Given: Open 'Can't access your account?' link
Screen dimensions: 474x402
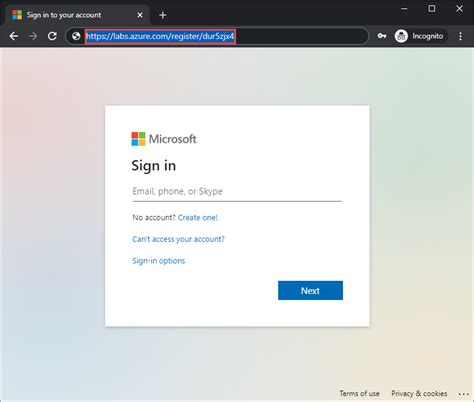Looking at the screenshot, I should tap(178, 239).
